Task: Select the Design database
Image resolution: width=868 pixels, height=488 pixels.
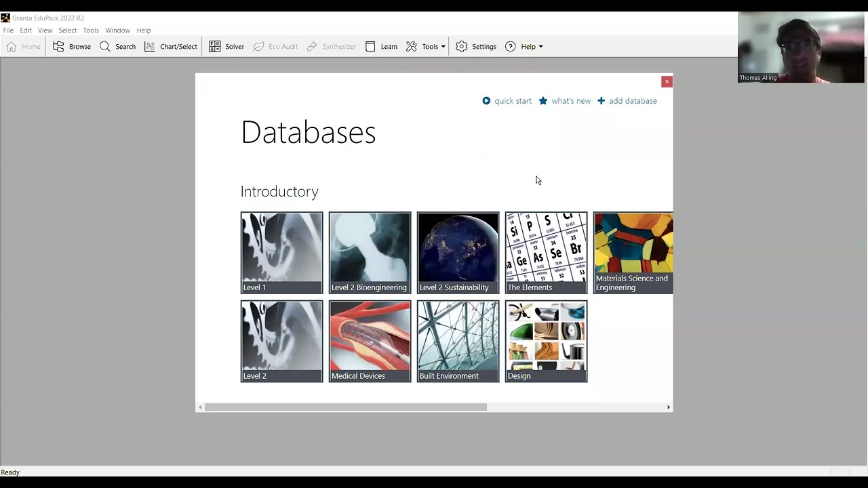Action: (x=546, y=341)
